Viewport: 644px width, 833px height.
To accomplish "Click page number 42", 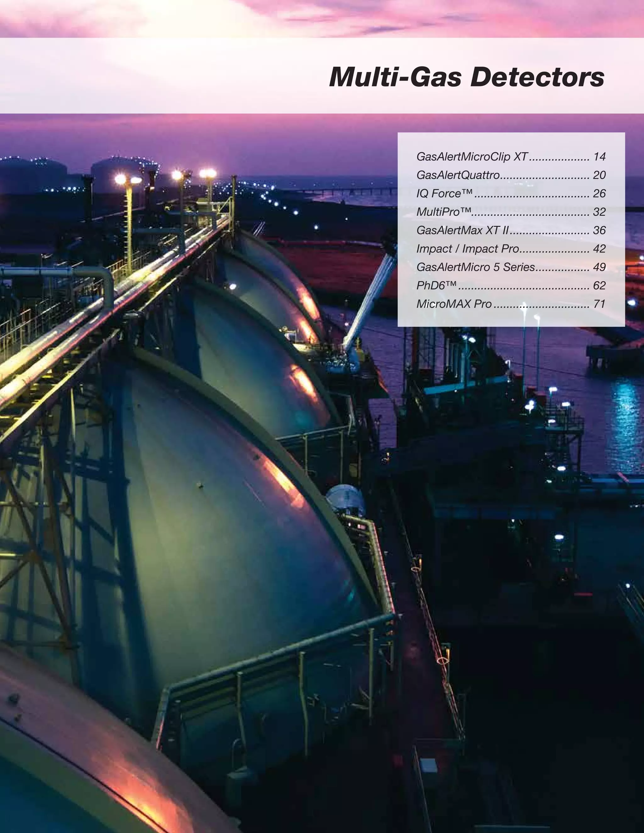I will [x=599, y=249].
